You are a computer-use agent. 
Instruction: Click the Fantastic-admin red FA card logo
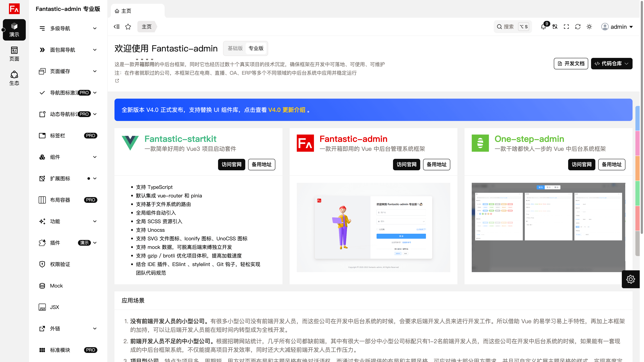[x=305, y=143]
